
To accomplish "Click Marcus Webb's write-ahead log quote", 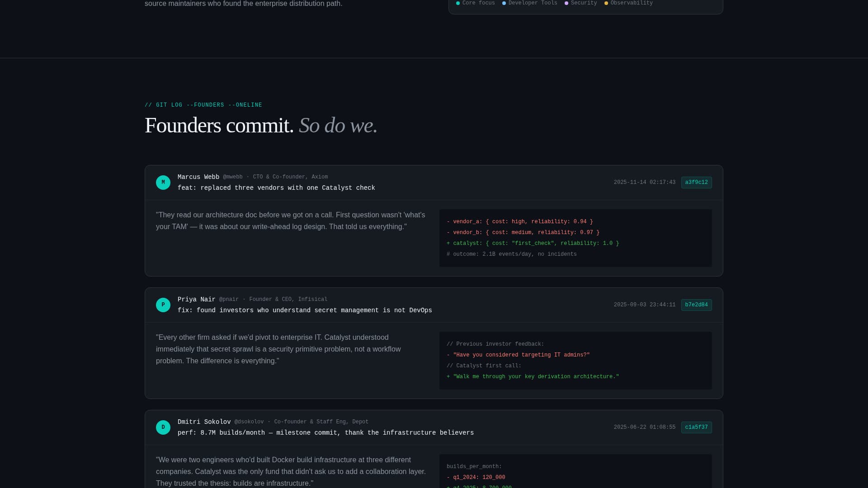I will 291,221.
